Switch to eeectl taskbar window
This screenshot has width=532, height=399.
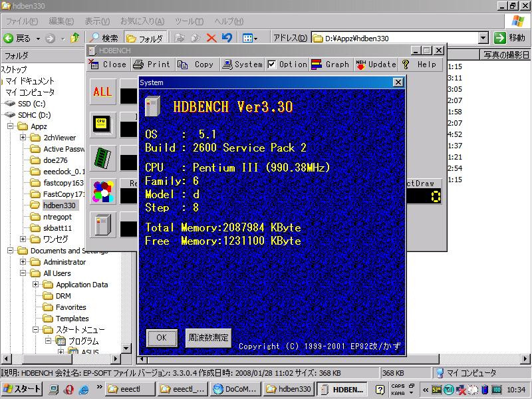[130, 389]
